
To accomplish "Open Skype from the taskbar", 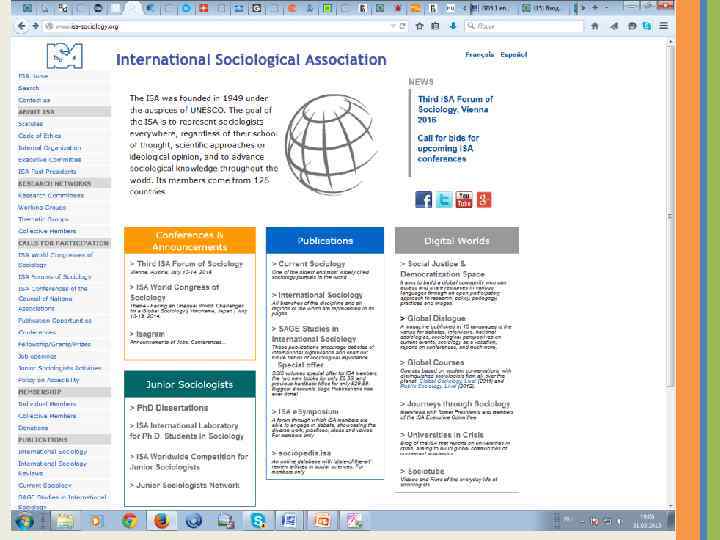I will click(x=258, y=521).
